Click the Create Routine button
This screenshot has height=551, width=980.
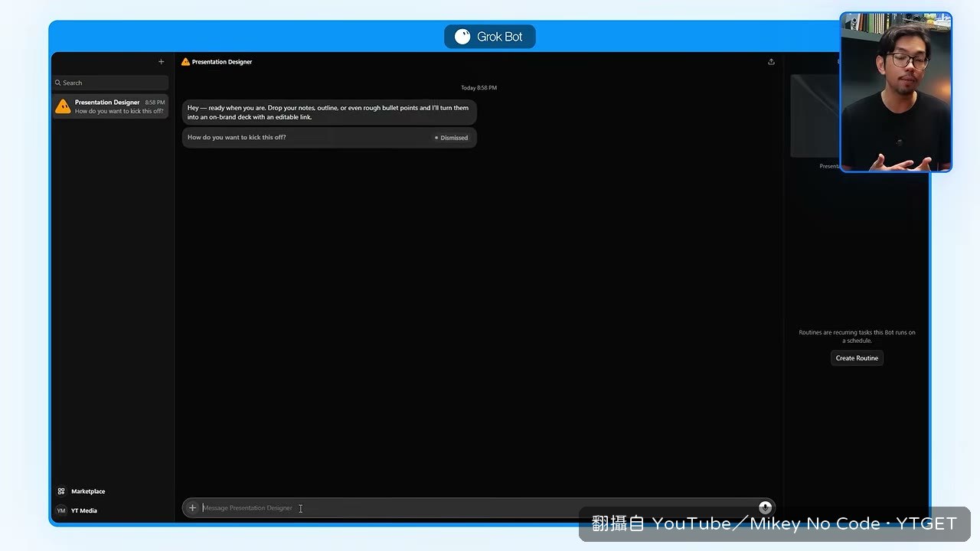pos(857,358)
